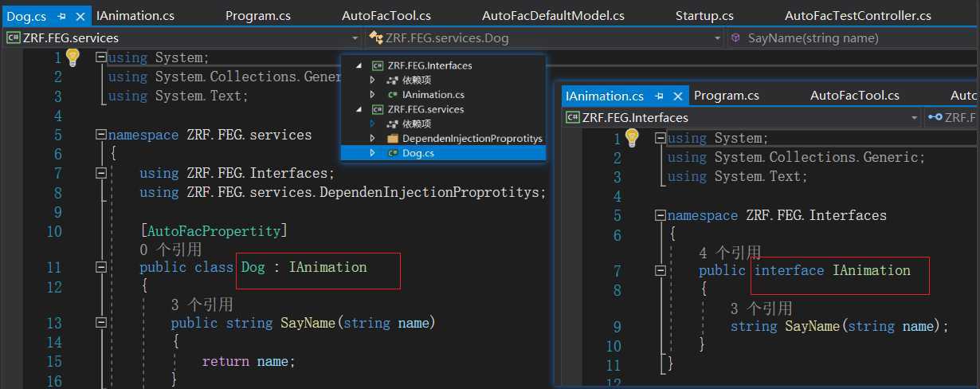Click the '3 个引用' CodeLens above SayName in Dog.cs

pyautogui.click(x=202, y=305)
